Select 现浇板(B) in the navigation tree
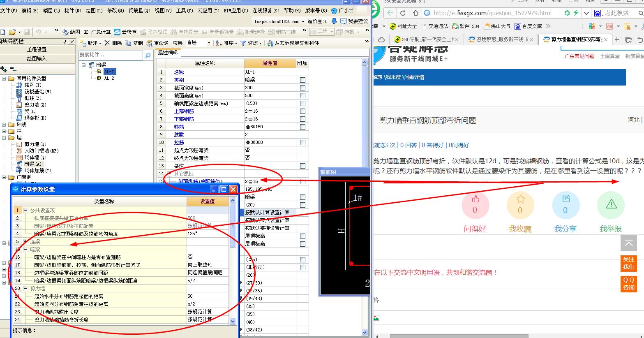Image resolution: width=644 pixels, height=338 pixels. (35, 118)
